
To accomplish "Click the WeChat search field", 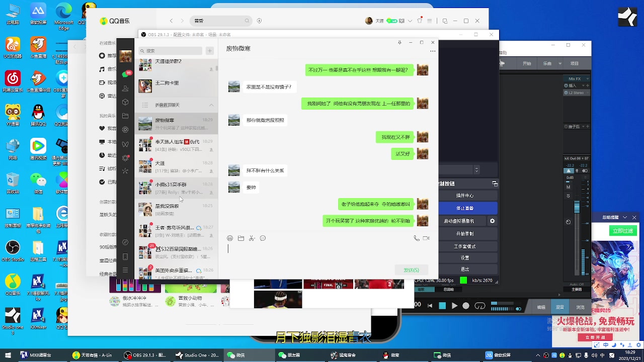I will pos(171,51).
